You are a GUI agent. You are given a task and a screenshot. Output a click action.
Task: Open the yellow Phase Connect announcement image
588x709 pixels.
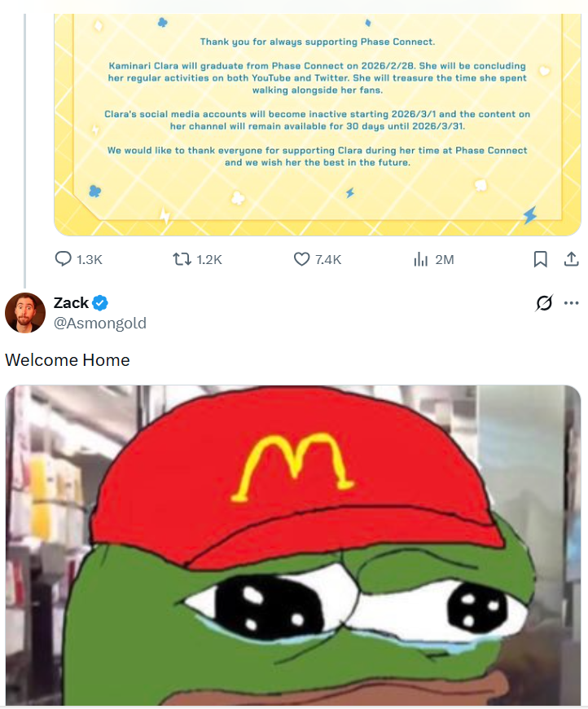click(318, 125)
